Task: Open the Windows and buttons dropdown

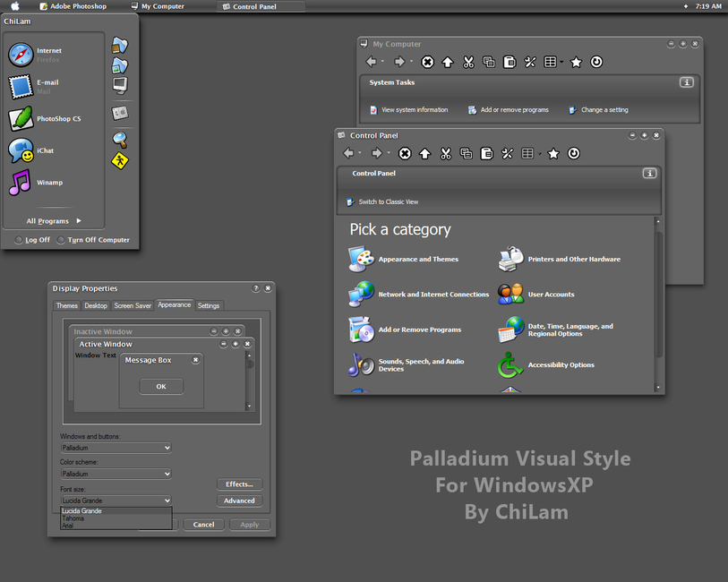Action: (116, 448)
